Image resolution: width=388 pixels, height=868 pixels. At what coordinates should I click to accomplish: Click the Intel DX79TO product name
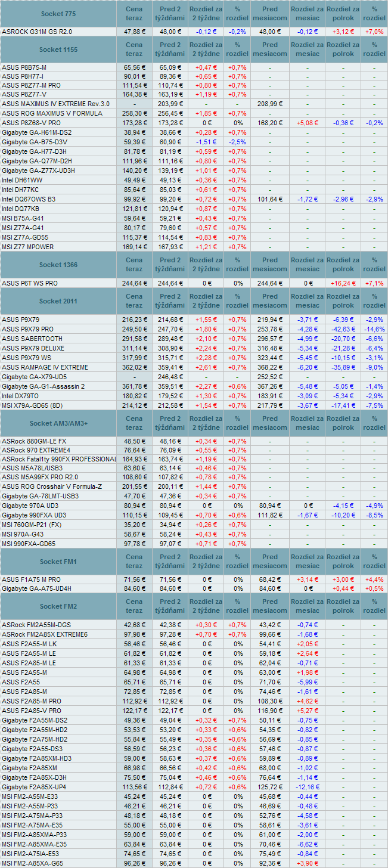tap(21, 396)
